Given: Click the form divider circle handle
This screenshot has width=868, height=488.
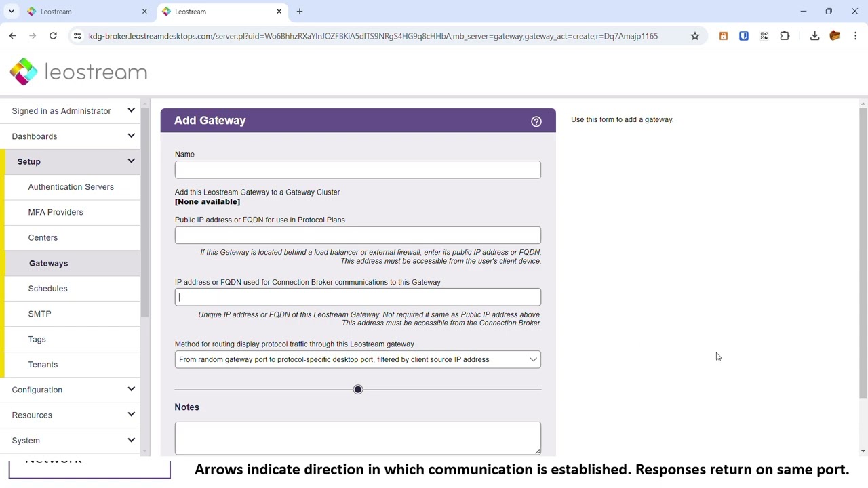Looking at the screenshot, I should 358,390.
